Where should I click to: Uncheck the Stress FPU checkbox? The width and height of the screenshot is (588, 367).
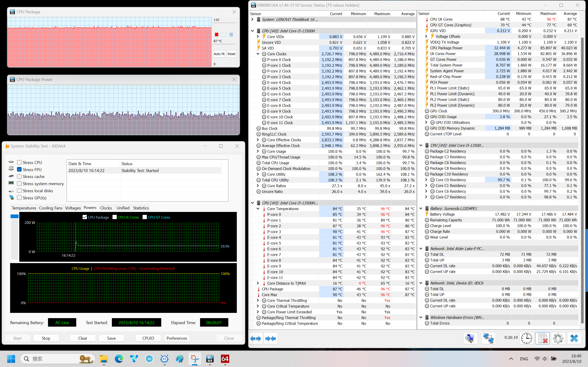tap(20, 170)
